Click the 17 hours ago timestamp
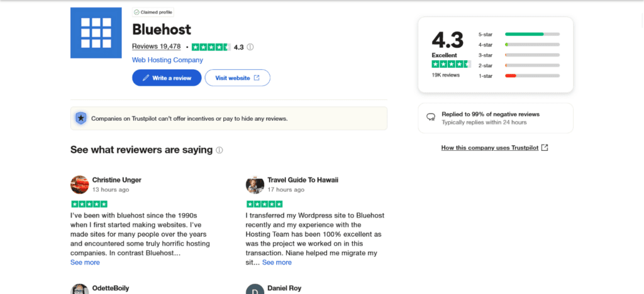The width and height of the screenshot is (644, 294). (286, 190)
